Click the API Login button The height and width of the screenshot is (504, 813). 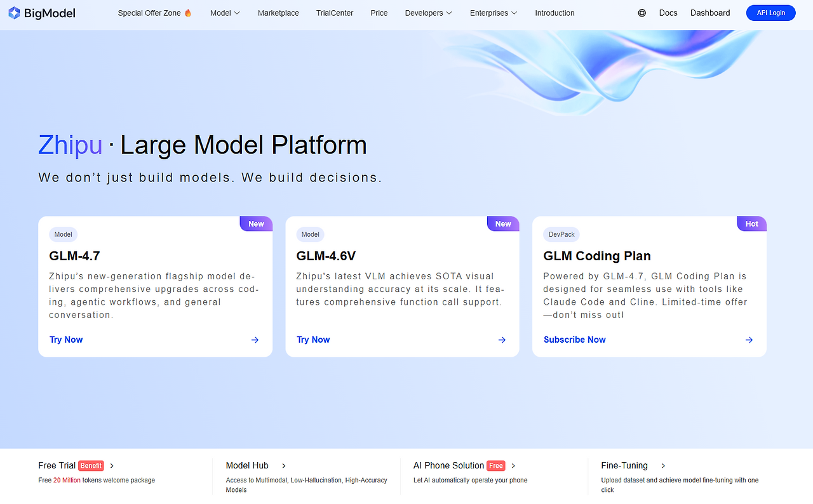771,13
